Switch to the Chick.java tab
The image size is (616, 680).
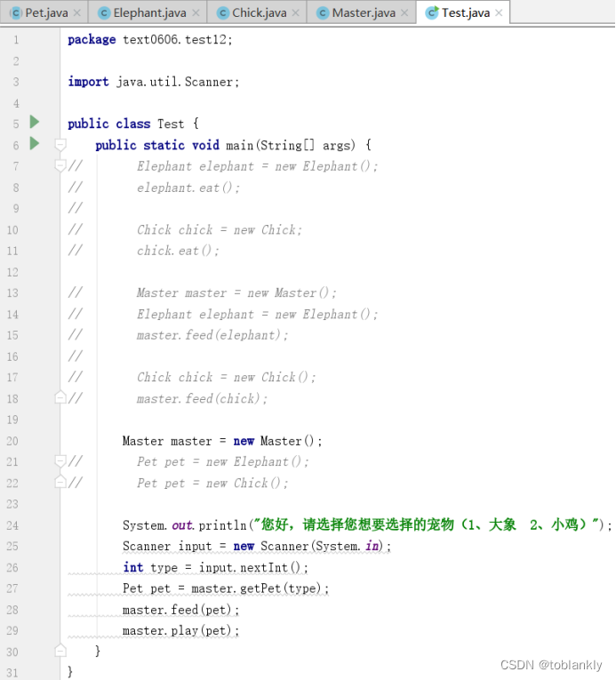(257, 12)
